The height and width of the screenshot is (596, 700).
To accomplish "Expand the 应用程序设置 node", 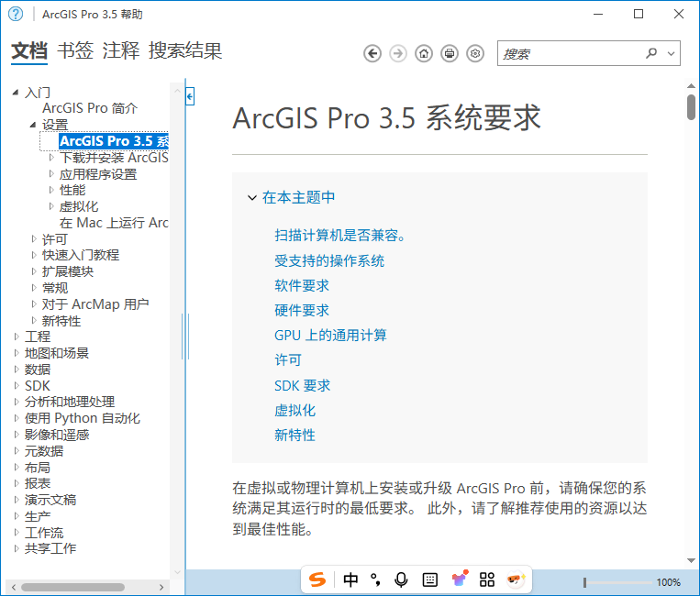I will (51, 173).
